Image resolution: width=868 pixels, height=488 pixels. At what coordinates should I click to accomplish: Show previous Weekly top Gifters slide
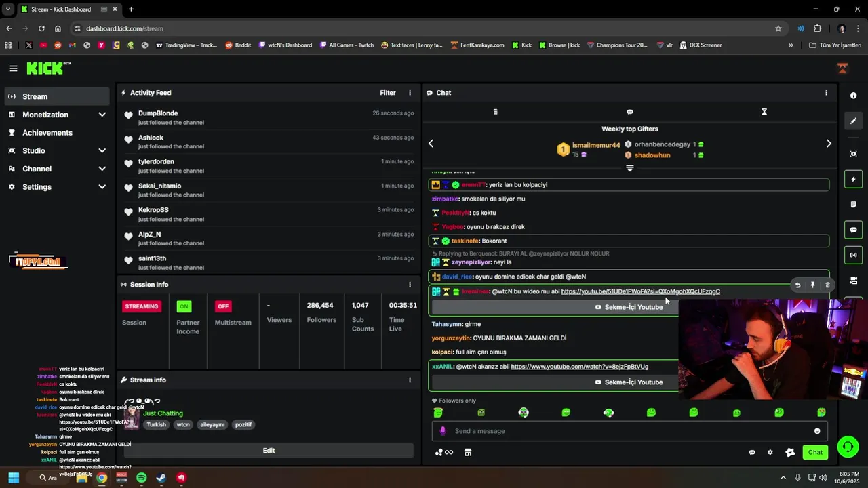click(x=431, y=143)
